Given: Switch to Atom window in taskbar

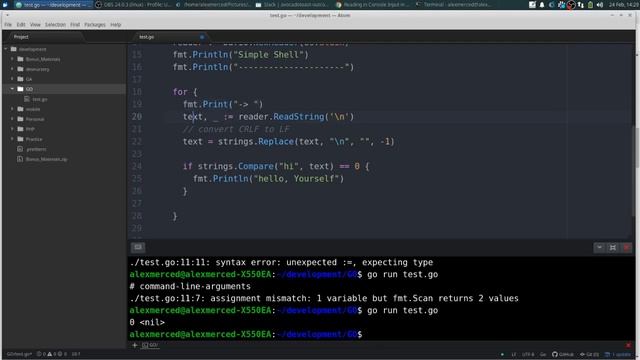Looking at the screenshot, I should (x=53, y=5).
